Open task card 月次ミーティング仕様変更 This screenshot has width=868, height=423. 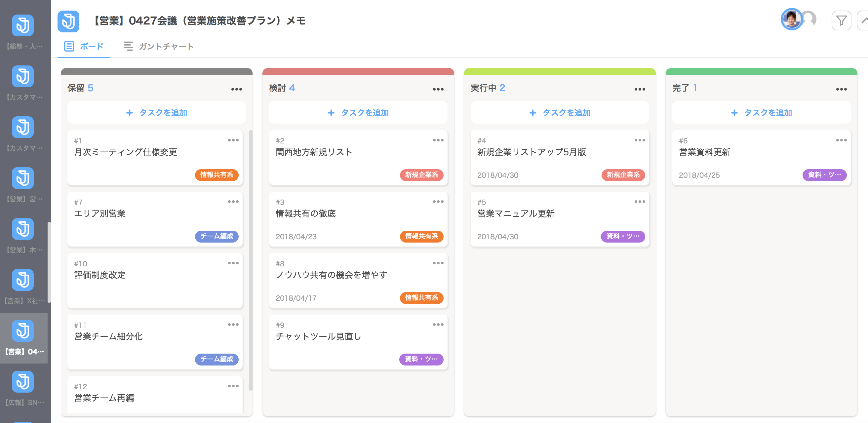[x=155, y=158]
